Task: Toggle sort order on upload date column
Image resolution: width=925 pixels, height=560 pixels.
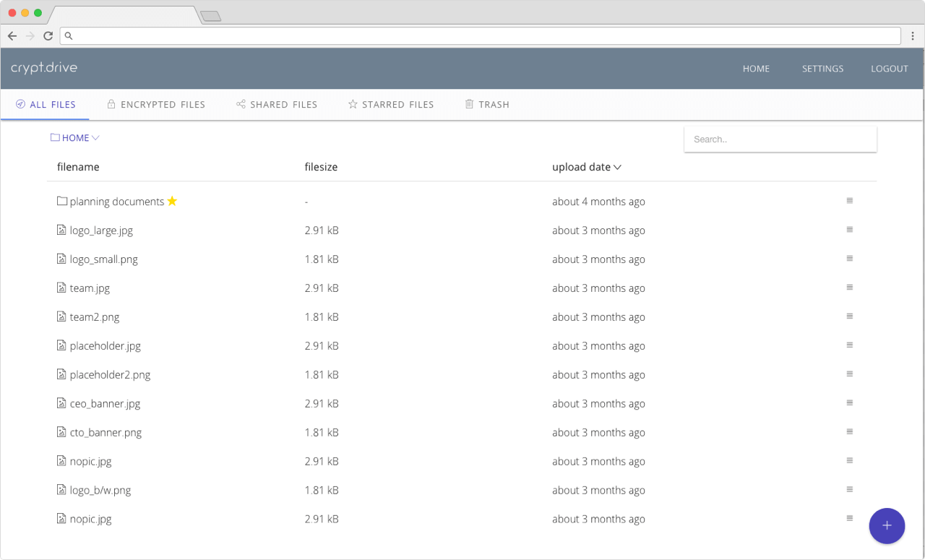Action: tap(587, 167)
